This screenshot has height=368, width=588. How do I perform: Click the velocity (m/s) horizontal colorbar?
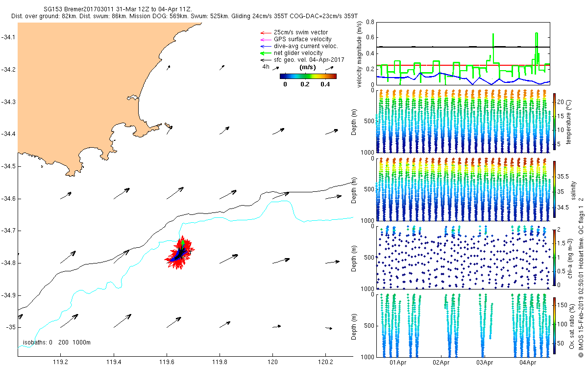[x=308, y=76]
